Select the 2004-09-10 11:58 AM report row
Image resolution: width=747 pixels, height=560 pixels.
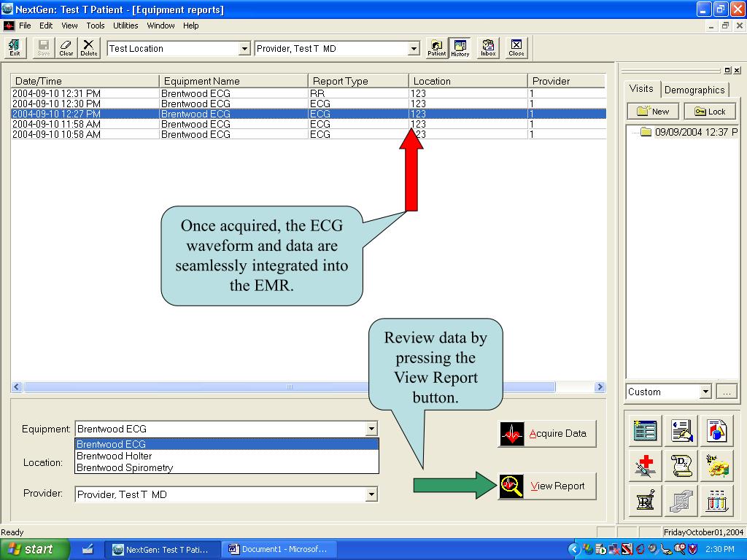(309, 124)
